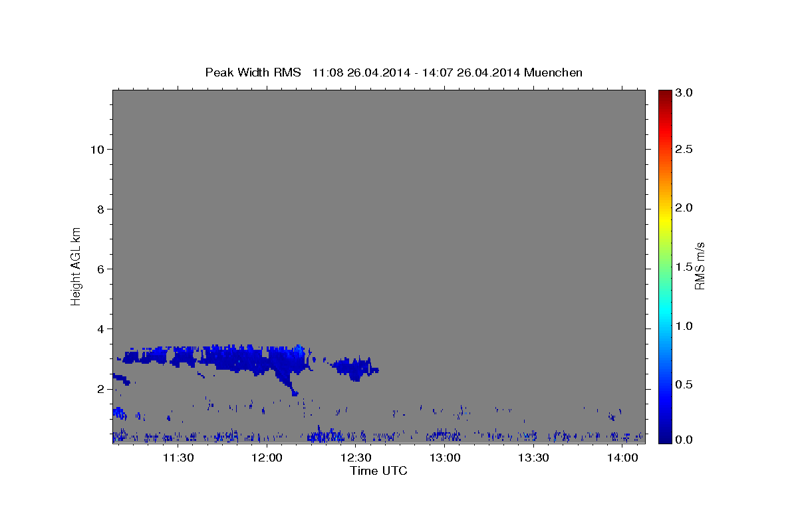Click the dark blue bottom of the colorbar
798x532 pixels.
point(665,438)
